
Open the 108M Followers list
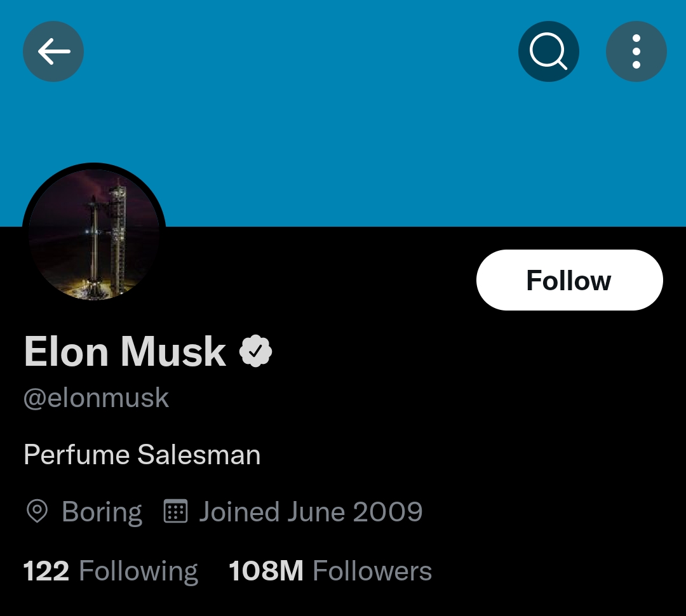tap(330, 570)
